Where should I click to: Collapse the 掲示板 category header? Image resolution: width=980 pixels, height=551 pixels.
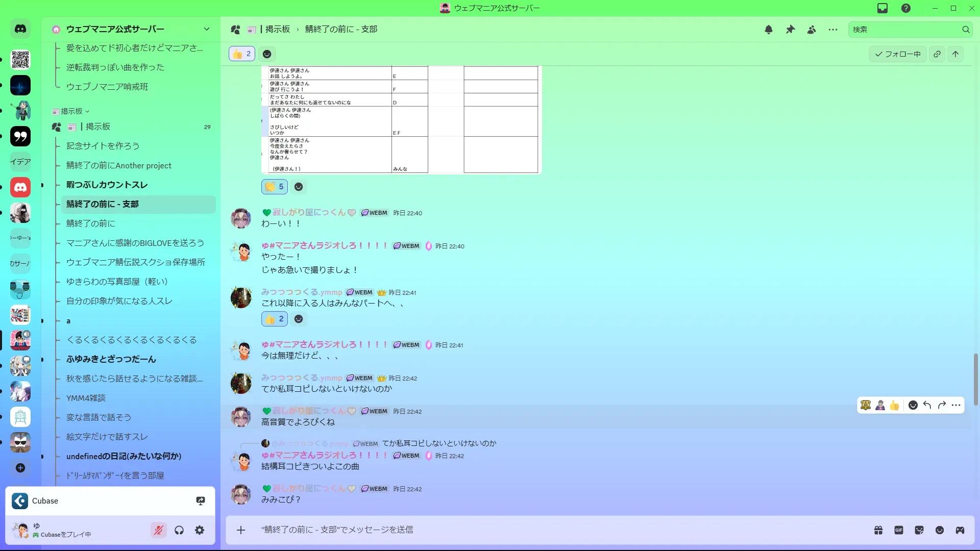click(x=71, y=111)
